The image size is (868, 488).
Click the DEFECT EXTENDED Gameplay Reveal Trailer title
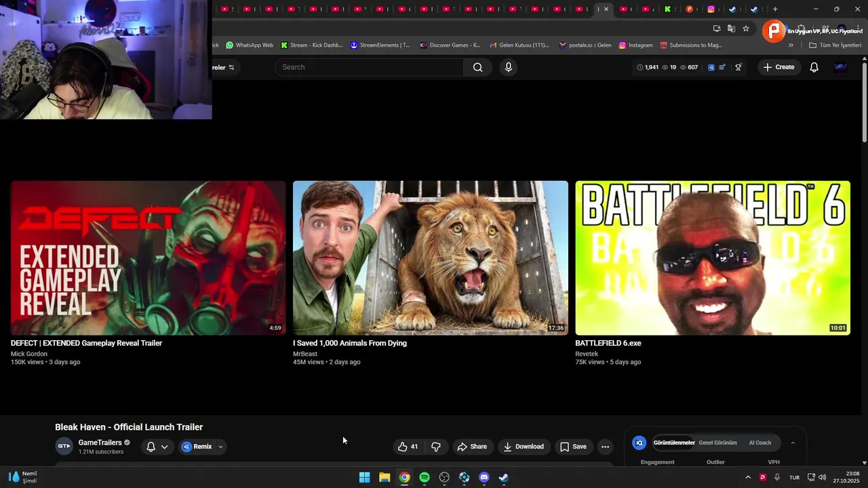coord(86,343)
